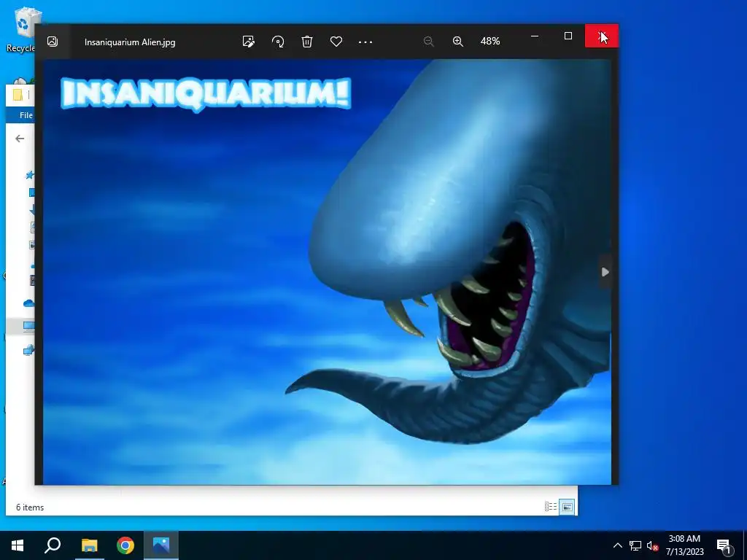The width and height of the screenshot is (747, 560).
Task: Click the Insaniquarium Alien.jpg file title
Action: 130,42
